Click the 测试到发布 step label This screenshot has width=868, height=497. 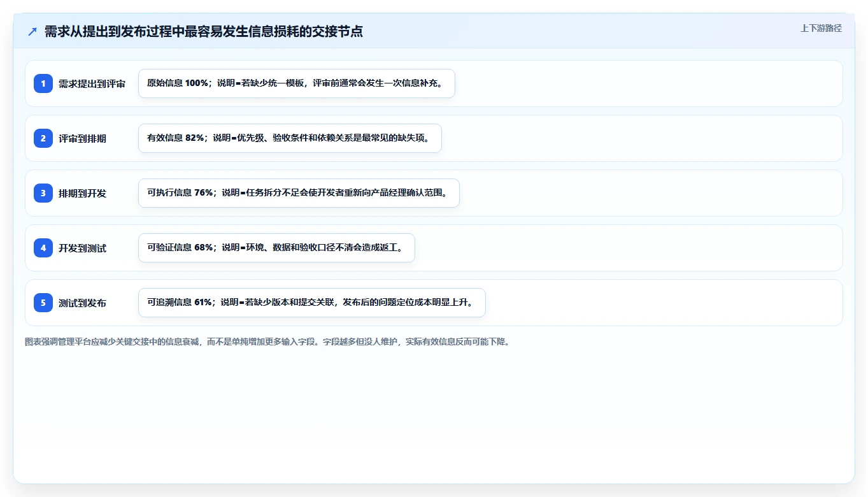point(82,303)
